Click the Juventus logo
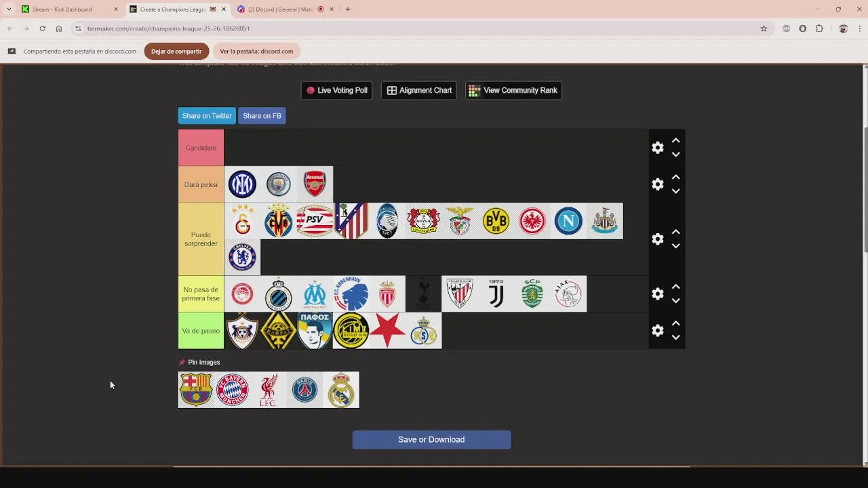The width and height of the screenshot is (868, 488). coord(496,294)
